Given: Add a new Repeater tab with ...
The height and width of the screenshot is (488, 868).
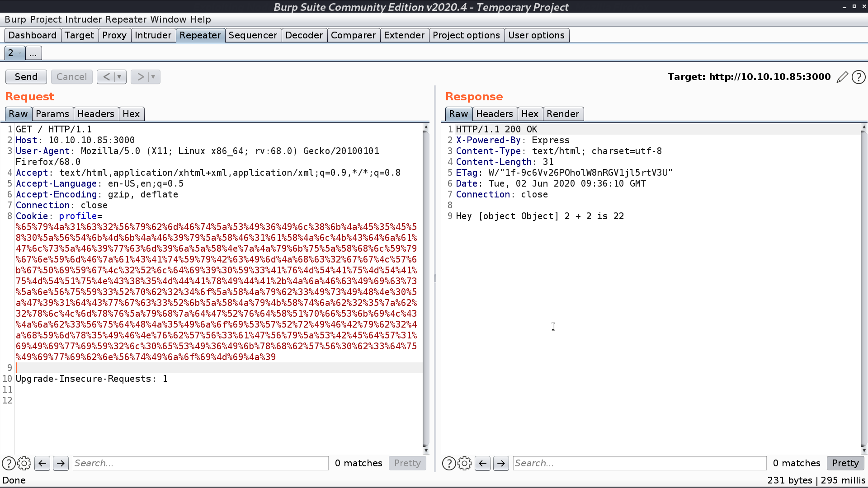Looking at the screenshot, I should 33,53.
